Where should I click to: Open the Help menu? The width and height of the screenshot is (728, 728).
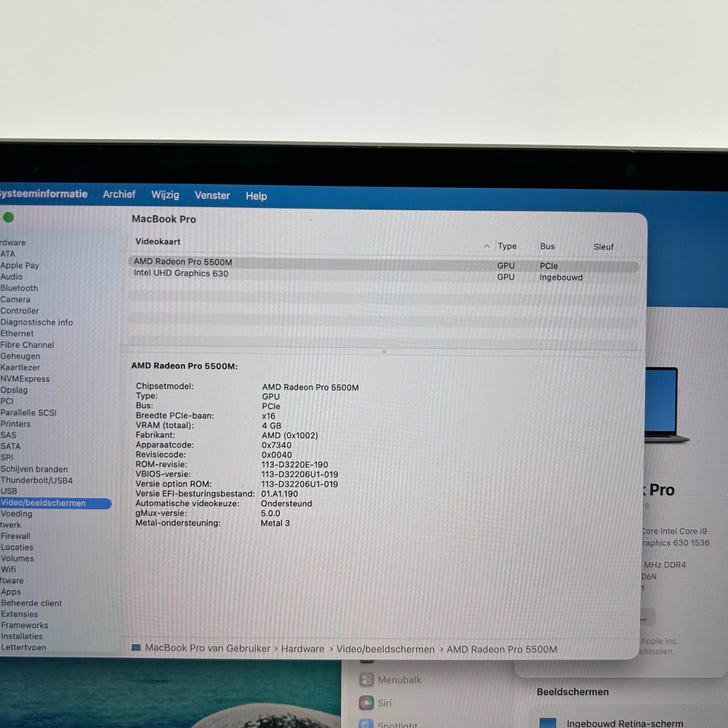256,196
